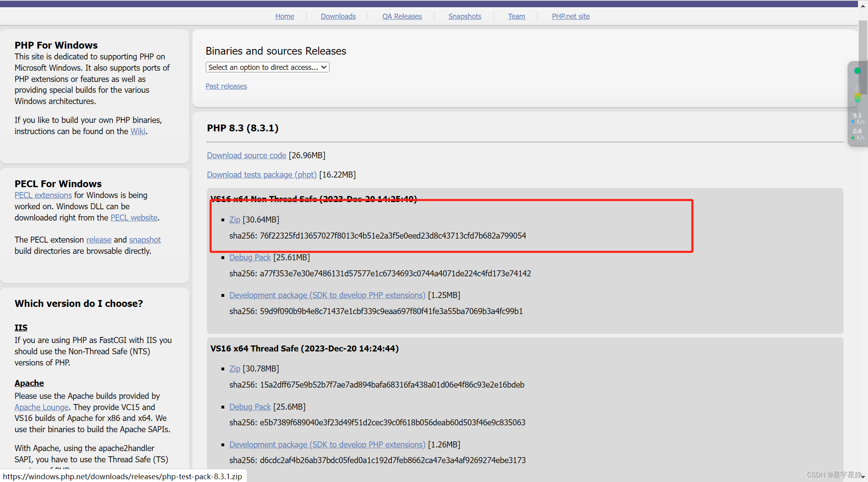Click the PECL For Windows heading
This screenshot has width=868, height=482.
(x=58, y=184)
